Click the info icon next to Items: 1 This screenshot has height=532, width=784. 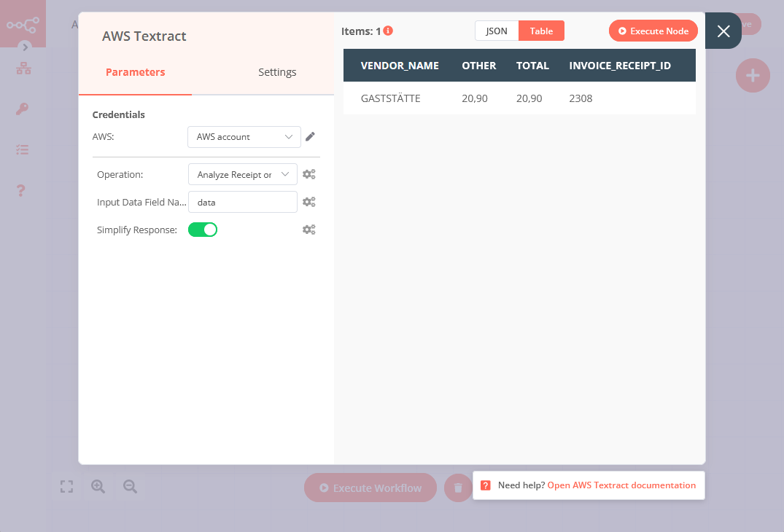click(x=387, y=31)
